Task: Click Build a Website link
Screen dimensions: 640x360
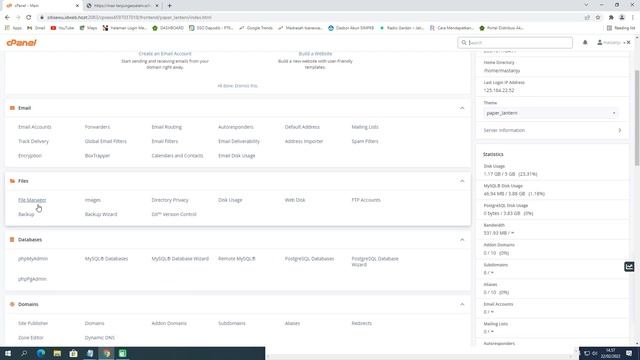Action: pyautogui.click(x=315, y=53)
